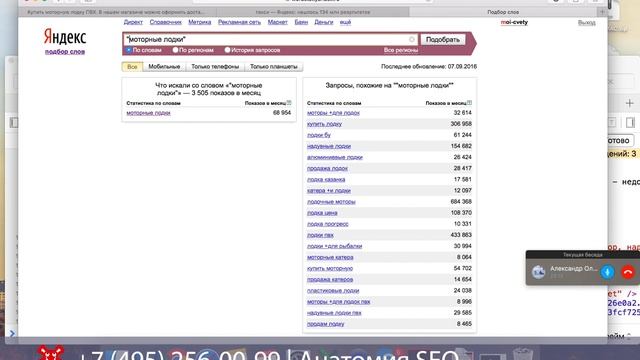
Task: Click blue chevron at bottom-left of background window
Action: 12,333
